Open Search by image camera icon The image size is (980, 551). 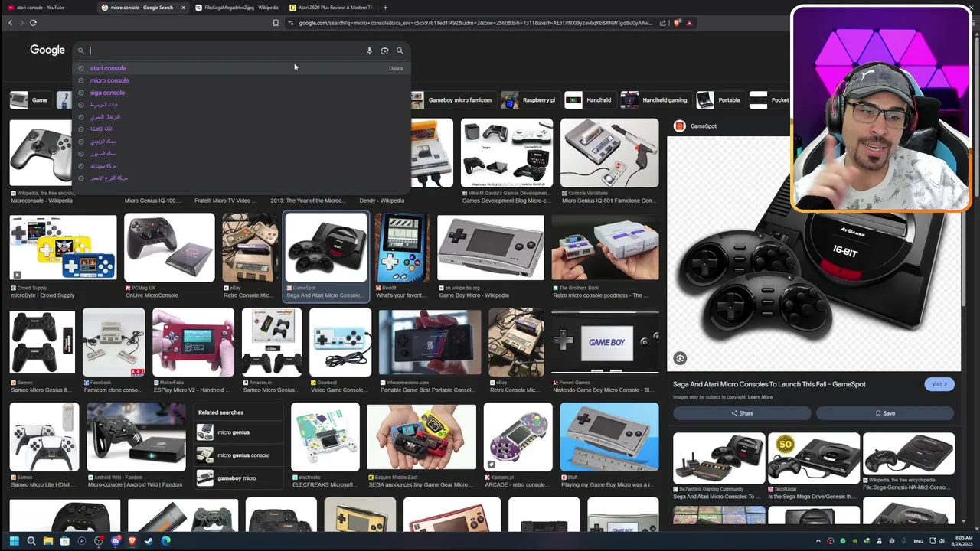[384, 51]
